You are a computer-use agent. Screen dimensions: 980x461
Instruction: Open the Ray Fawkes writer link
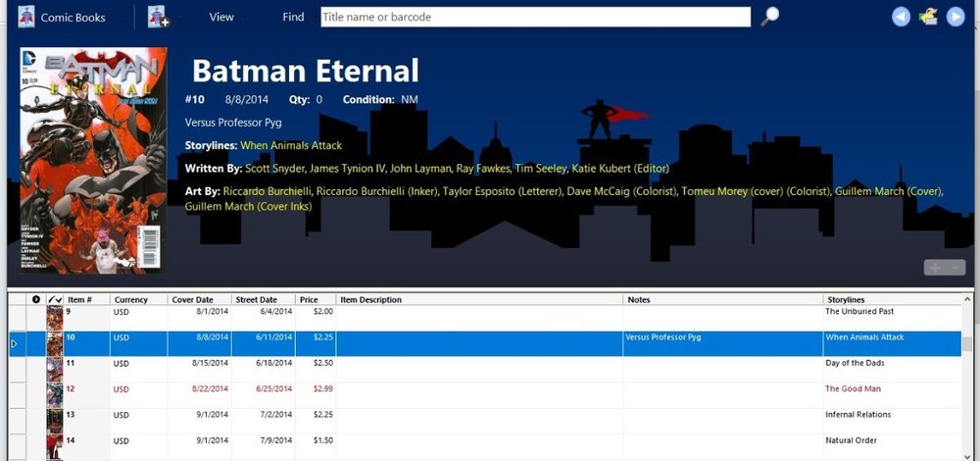point(483,169)
